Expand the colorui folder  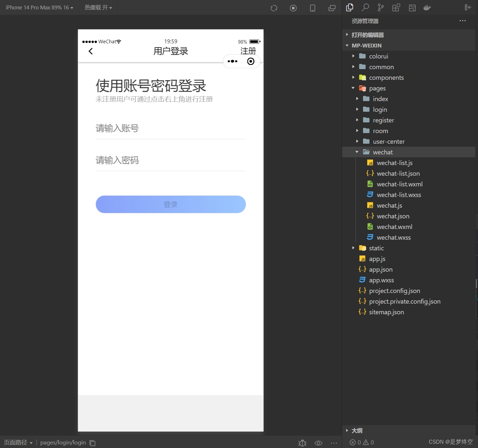[x=409, y=56]
